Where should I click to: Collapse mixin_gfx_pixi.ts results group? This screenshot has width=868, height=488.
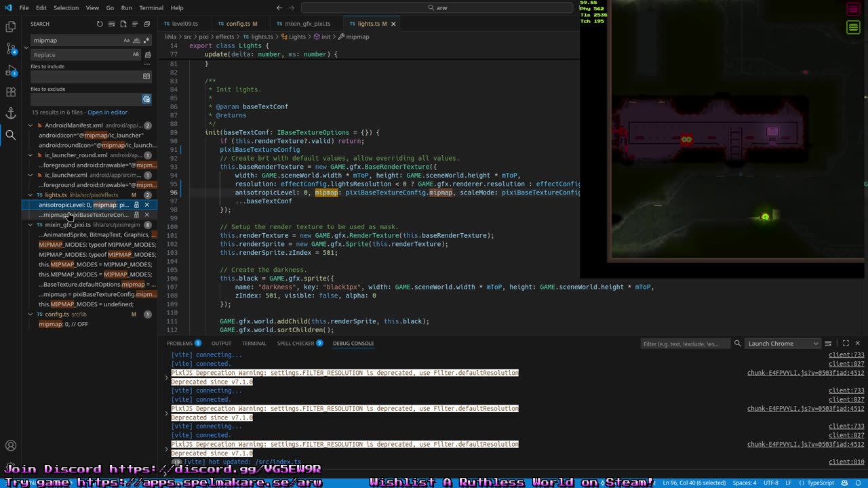31,225
